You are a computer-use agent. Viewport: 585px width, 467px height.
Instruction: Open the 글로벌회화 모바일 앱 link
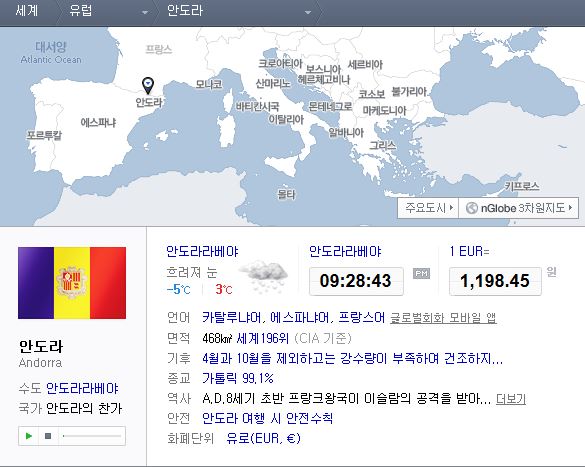click(x=443, y=318)
